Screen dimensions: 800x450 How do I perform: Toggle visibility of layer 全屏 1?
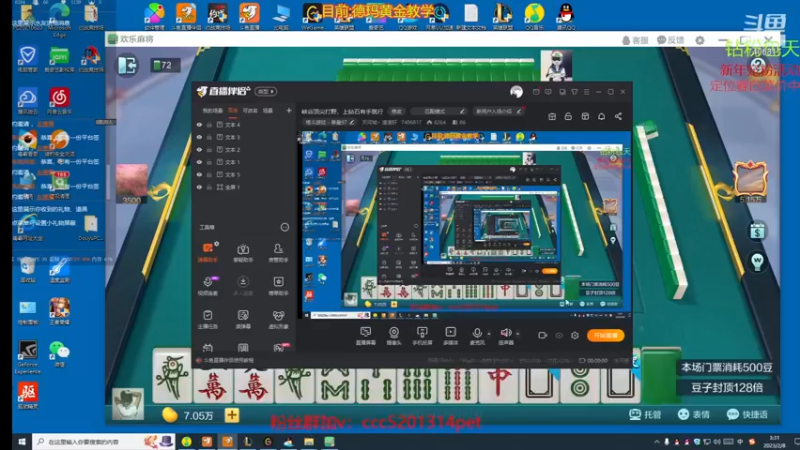click(199, 187)
